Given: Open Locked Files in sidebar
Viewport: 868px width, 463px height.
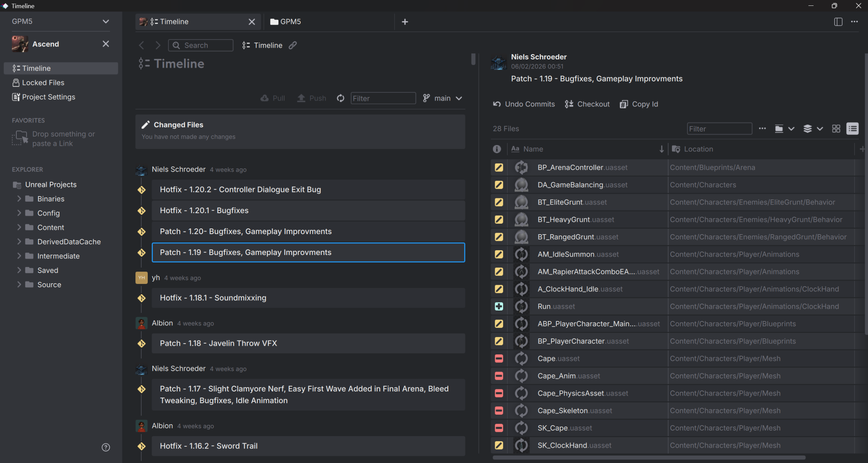Looking at the screenshot, I should click(x=43, y=83).
